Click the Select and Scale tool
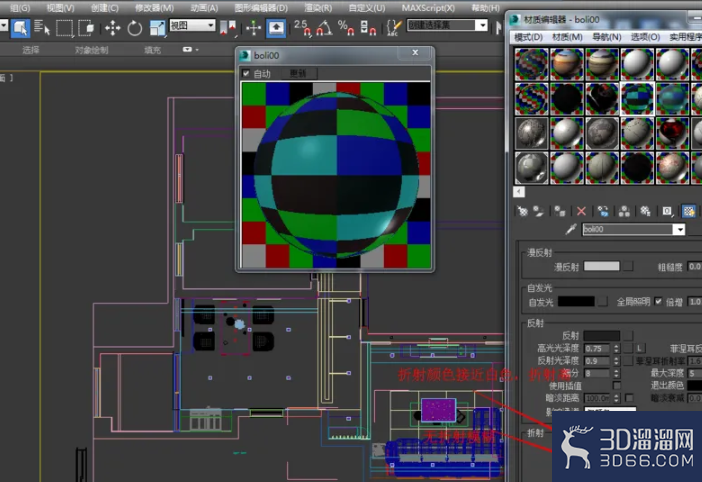Viewport: 702px width, 482px height. [157, 28]
